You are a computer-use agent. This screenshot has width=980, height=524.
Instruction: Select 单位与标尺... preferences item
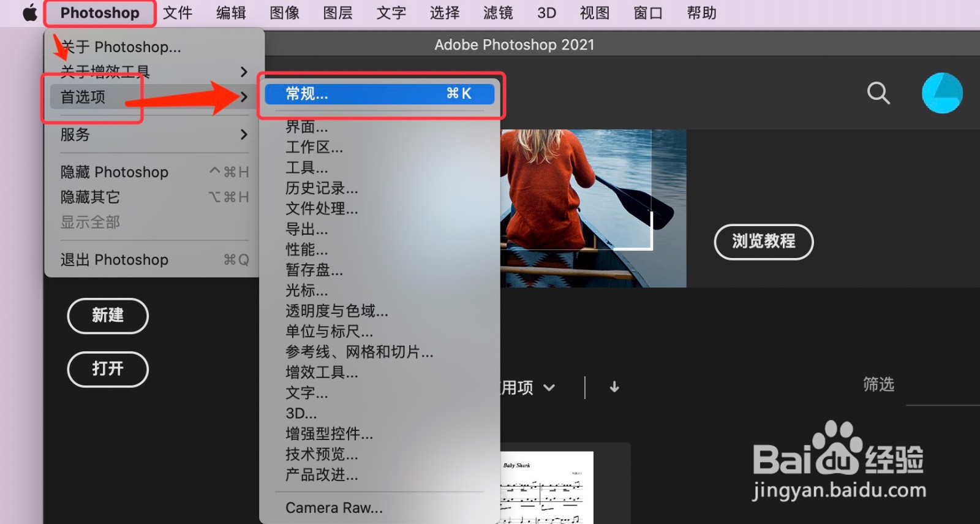tap(380, 332)
